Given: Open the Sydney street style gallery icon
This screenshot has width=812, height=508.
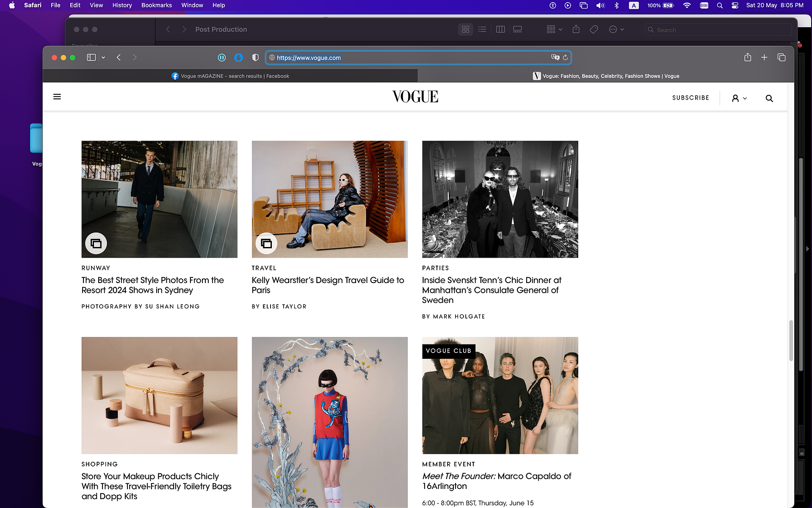Looking at the screenshot, I should pyautogui.click(x=96, y=244).
